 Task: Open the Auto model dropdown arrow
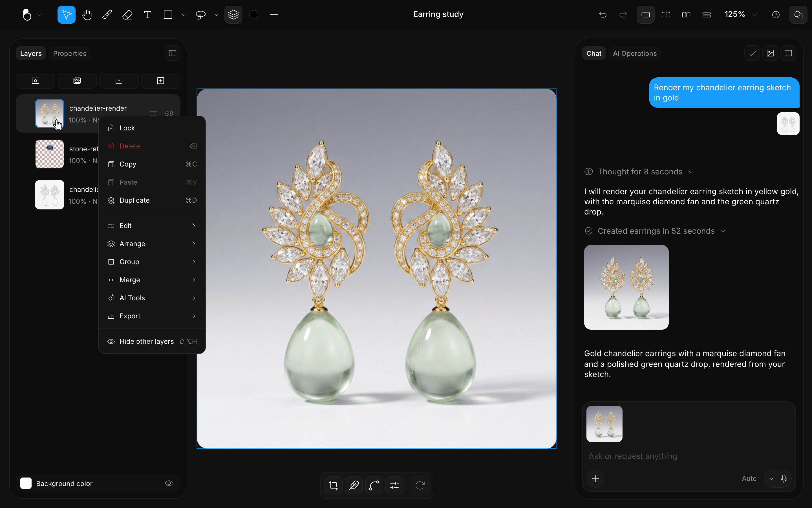click(771, 479)
